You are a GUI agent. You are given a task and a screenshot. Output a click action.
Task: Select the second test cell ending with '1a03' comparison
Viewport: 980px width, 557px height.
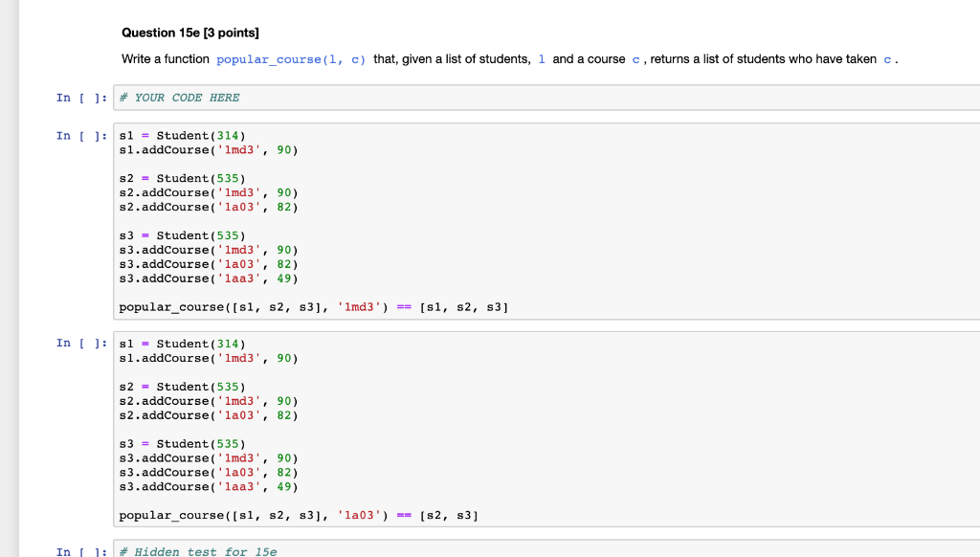coord(546,430)
